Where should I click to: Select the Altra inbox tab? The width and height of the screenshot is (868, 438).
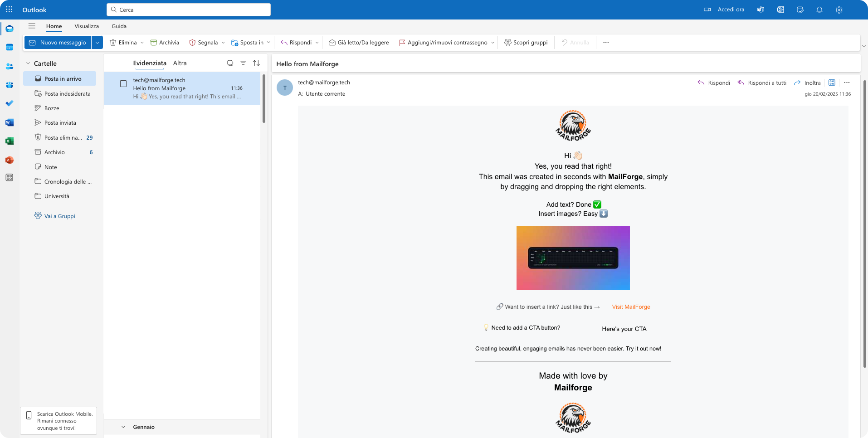(180, 63)
